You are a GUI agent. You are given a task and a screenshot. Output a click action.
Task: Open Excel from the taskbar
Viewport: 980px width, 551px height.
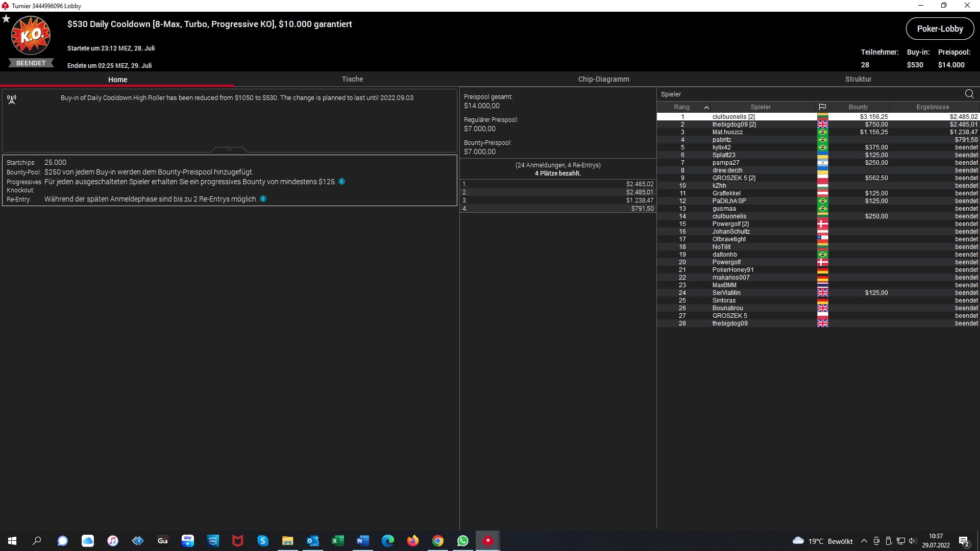click(x=337, y=541)
